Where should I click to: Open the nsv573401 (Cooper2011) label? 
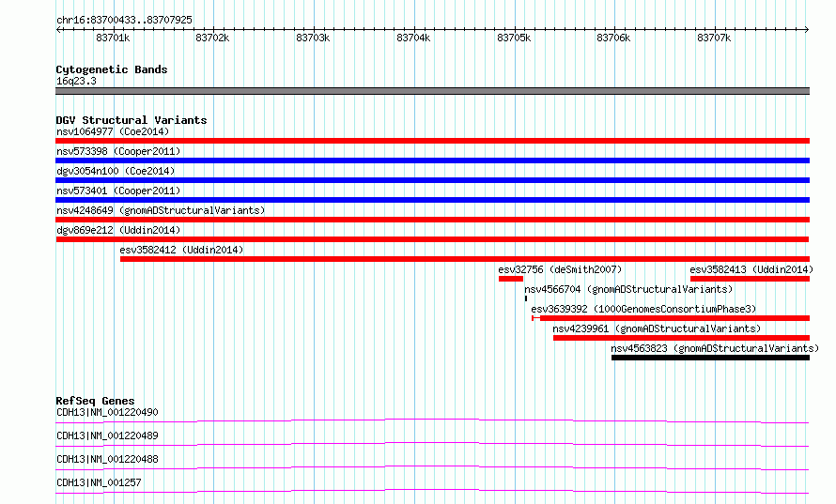click(118, 191)
